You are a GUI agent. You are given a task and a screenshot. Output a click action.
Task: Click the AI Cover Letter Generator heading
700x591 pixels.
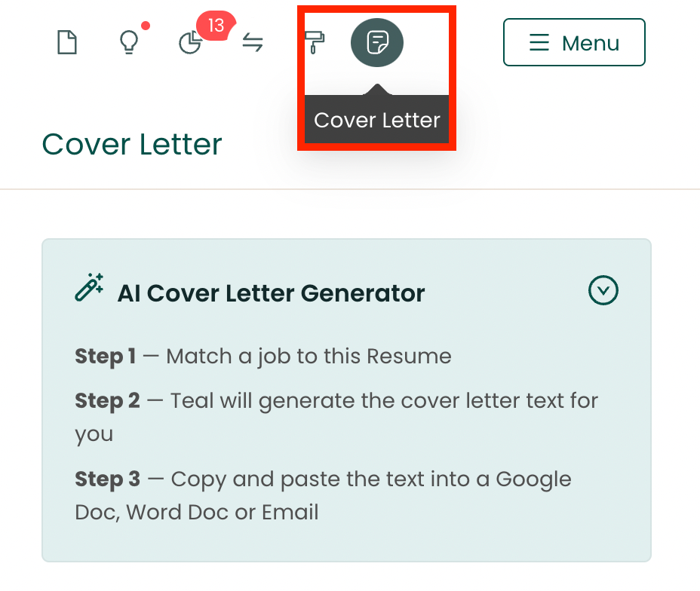[x=272, y=293]
